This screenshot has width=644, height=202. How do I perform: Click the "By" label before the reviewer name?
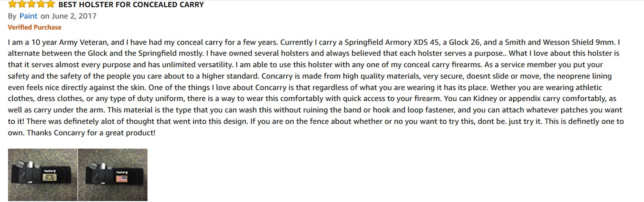(12, 16)
